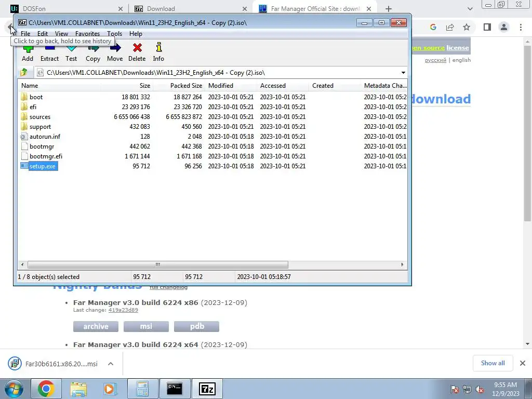
Task: Select the support folder icon
Action: (x=24, y=126)
